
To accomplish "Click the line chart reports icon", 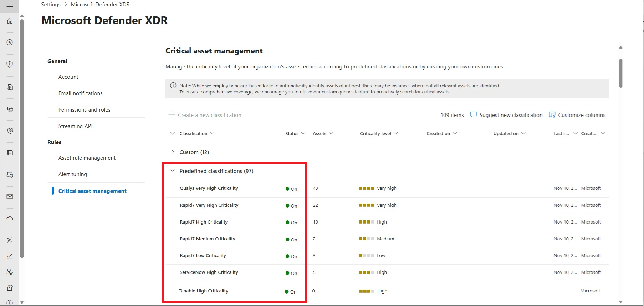I will [x=10, y=256].
